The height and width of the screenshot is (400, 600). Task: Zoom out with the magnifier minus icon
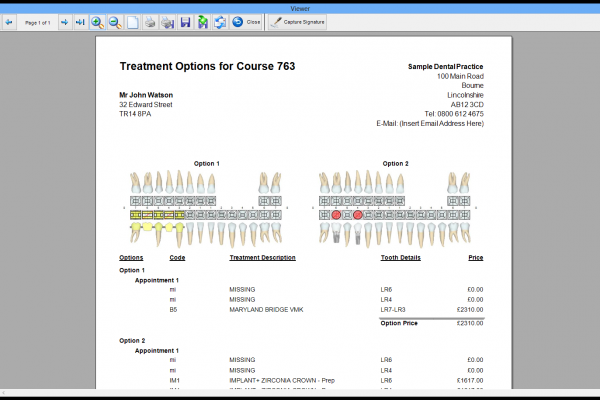115,23
